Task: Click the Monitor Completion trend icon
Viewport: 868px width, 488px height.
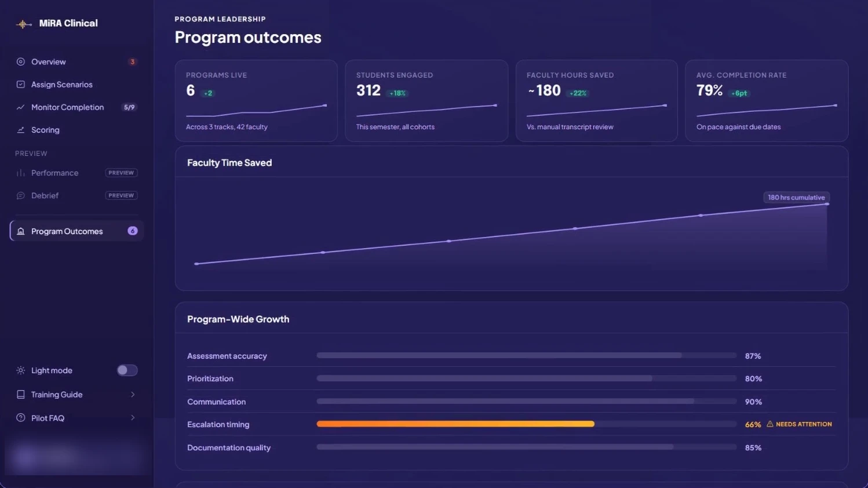Action: [x=21, y=107]
